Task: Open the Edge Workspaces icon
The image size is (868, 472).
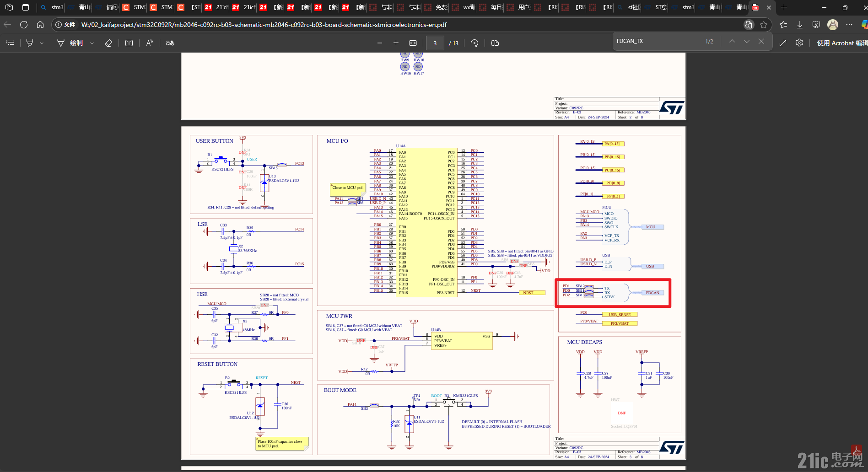Action: (x=9, y=7)
